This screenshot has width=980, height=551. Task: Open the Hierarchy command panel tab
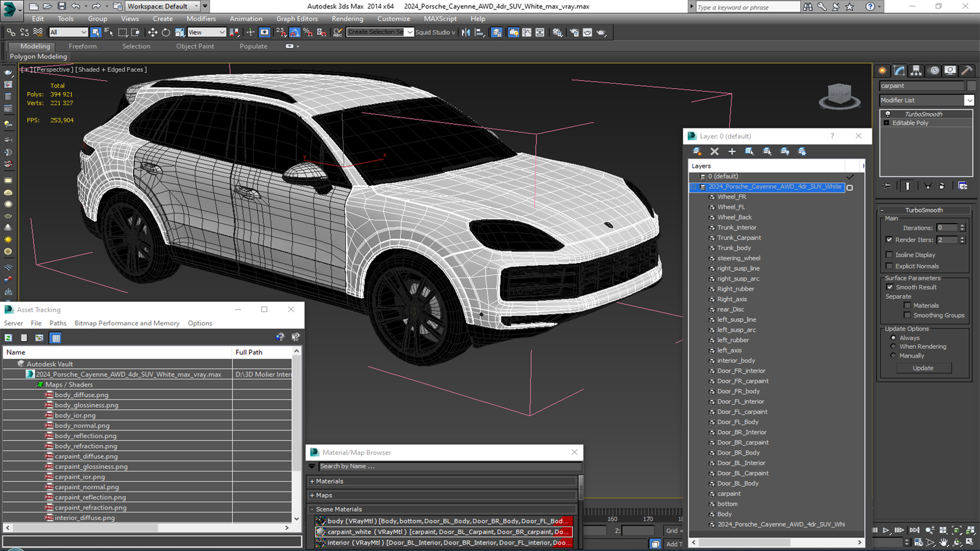pyautogui.click(x=916, y=70)
